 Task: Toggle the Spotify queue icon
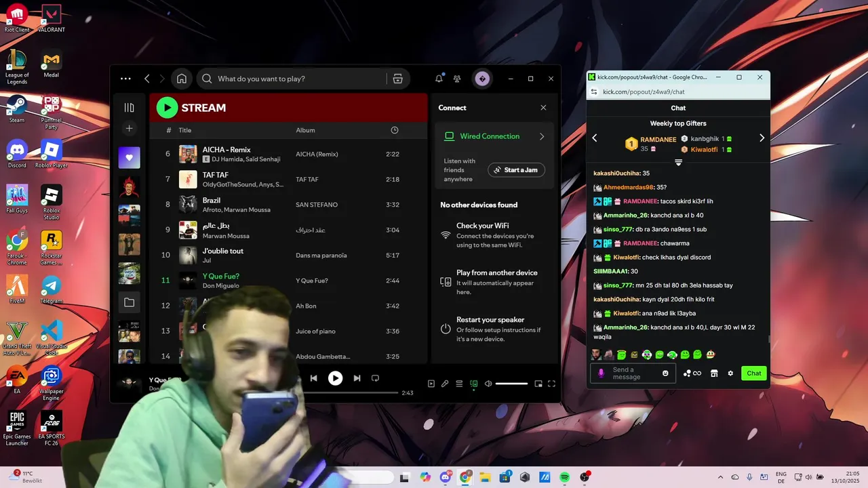[459, 384]
